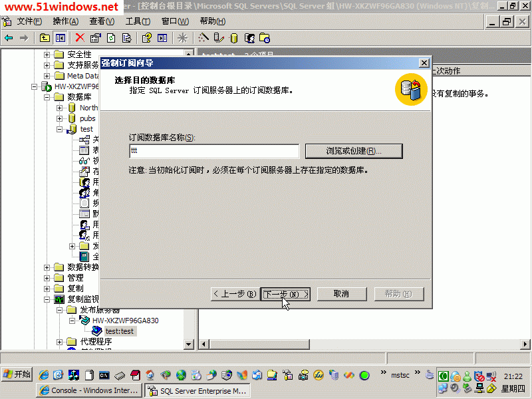Screen dimensions: 532x399
Task: Collapse the 复制监视 node
Action: [47, 299]
